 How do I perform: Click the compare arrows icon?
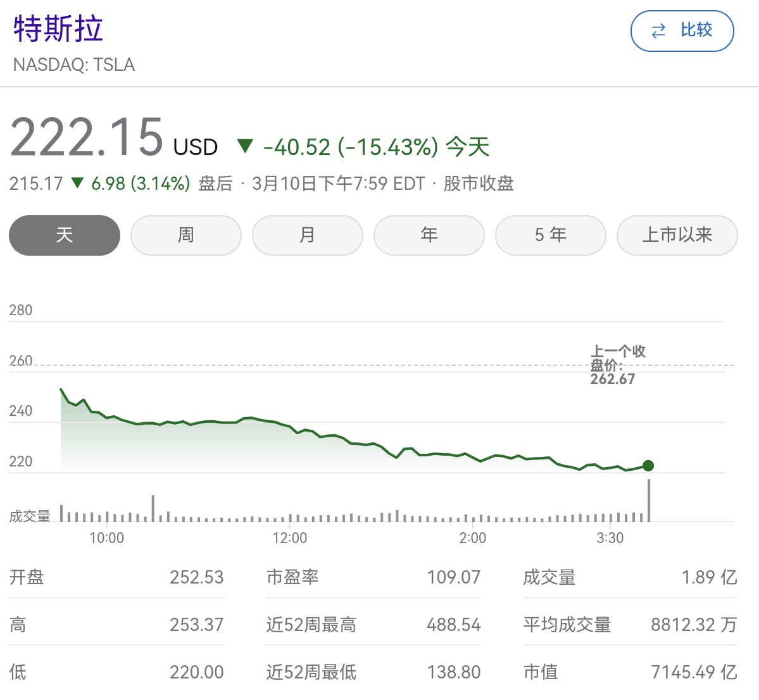[x=658, y=30]
